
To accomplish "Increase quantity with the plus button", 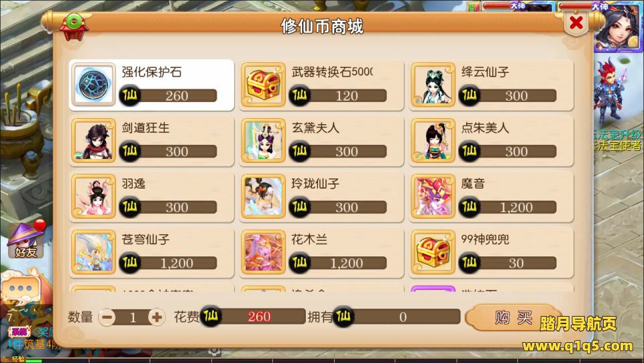I will point(156,317).
